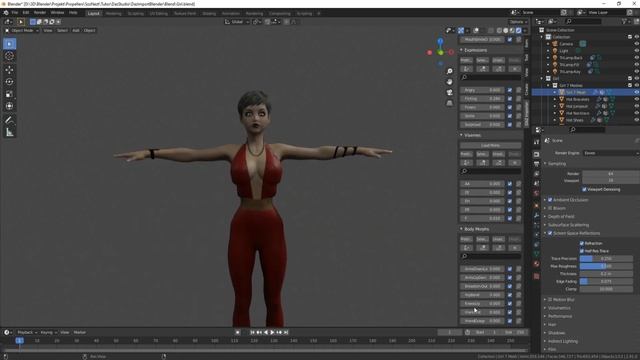
Task: Open the Material properties tab icon
Action: click(536, 264)
